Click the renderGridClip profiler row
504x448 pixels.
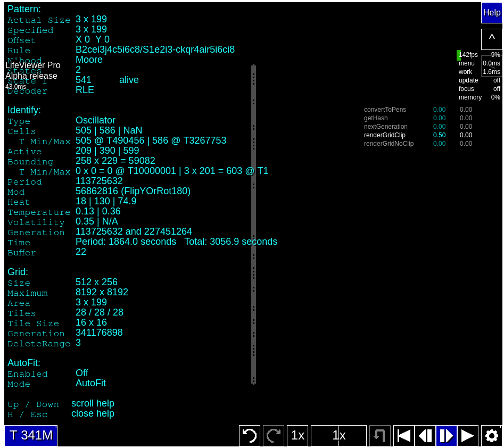418,135
